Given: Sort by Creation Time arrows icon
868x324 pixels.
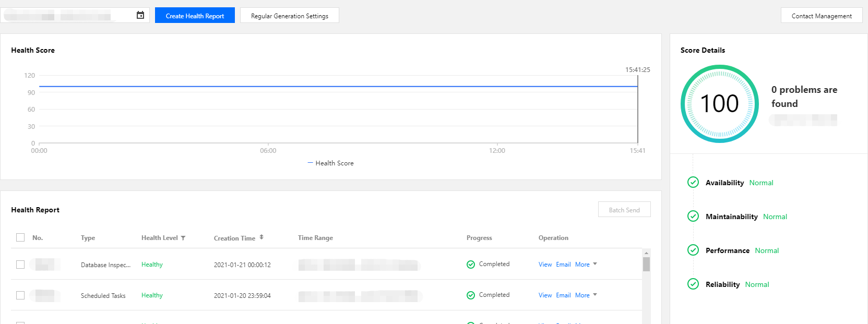Looking at the screenshot, I should [261, 237].
